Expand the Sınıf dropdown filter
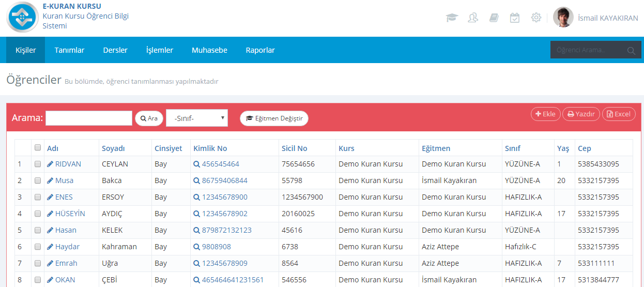Viewport: 644px width, 287px height. coord(196,118)
